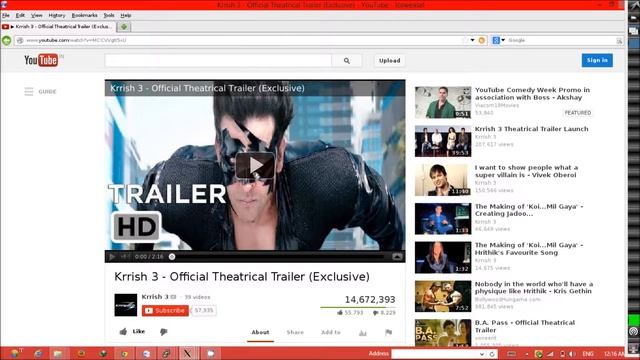The height and width of the screenshot is (360, 640).
Task: Click into the YouTube search field
Action: pyautogui.click(x=218, y=61)
